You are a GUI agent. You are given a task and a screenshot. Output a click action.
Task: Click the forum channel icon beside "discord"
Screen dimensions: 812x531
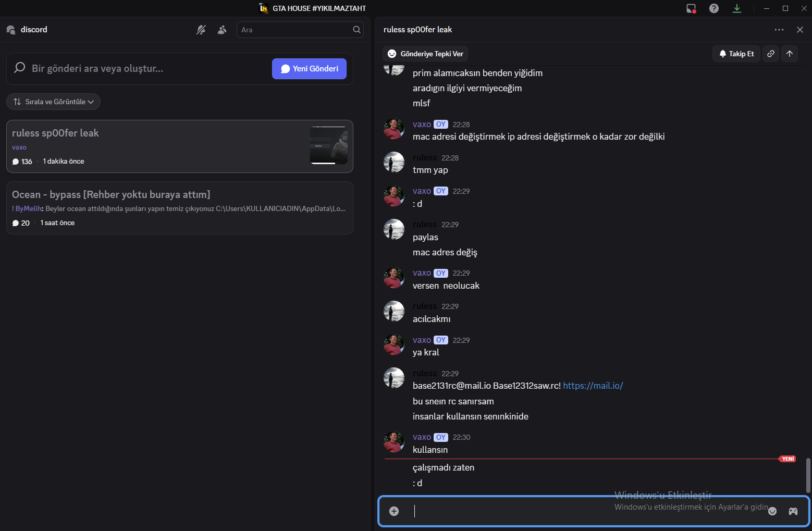(11, 30)
